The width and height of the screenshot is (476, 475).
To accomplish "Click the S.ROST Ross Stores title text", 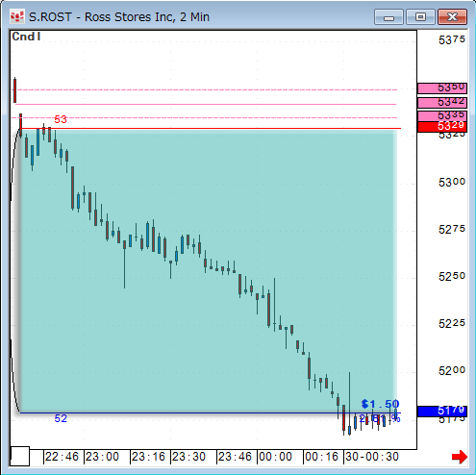I will pos(119,17).
